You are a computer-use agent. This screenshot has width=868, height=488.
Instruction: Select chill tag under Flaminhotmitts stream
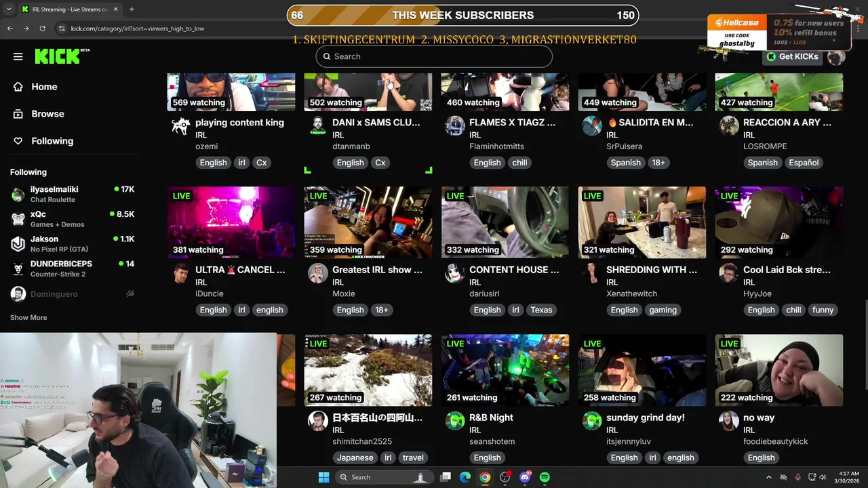point(519,163)
